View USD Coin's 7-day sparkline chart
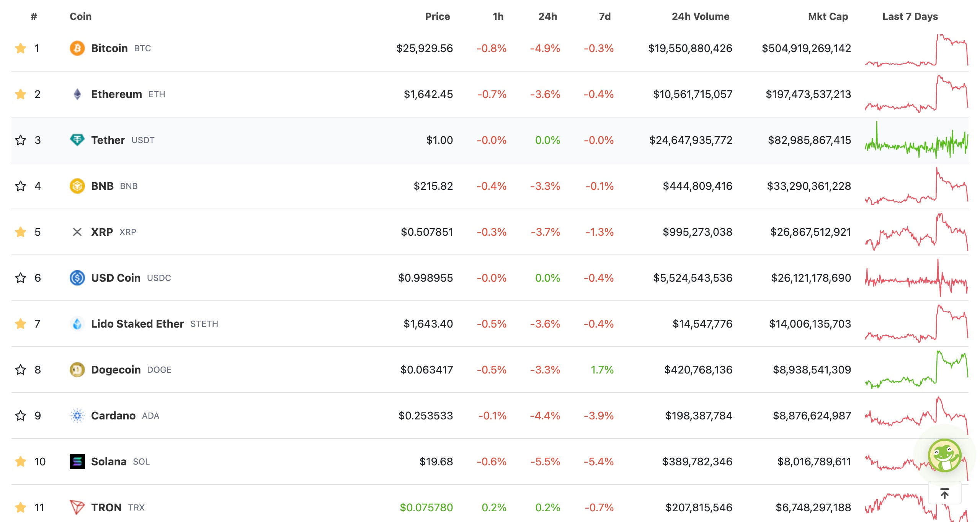 pos(916,278)
